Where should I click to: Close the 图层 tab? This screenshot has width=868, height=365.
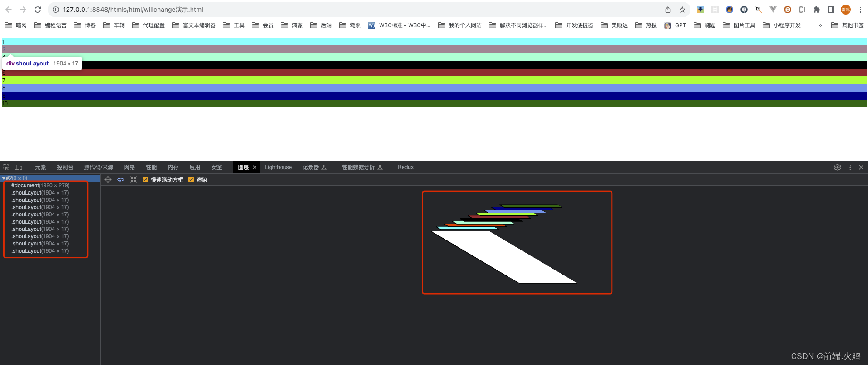point(255,167)
